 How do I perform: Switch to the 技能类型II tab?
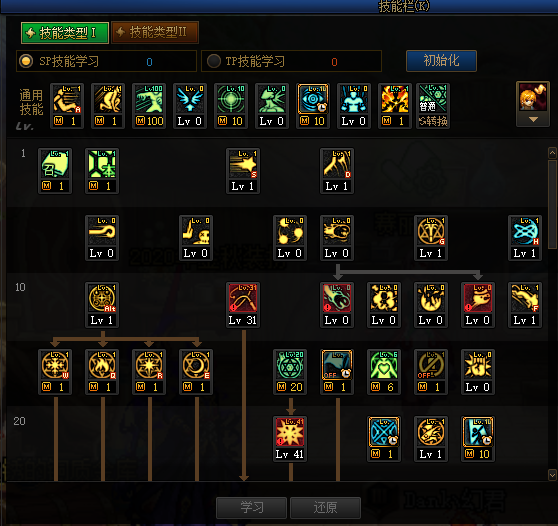pos(155,33)
